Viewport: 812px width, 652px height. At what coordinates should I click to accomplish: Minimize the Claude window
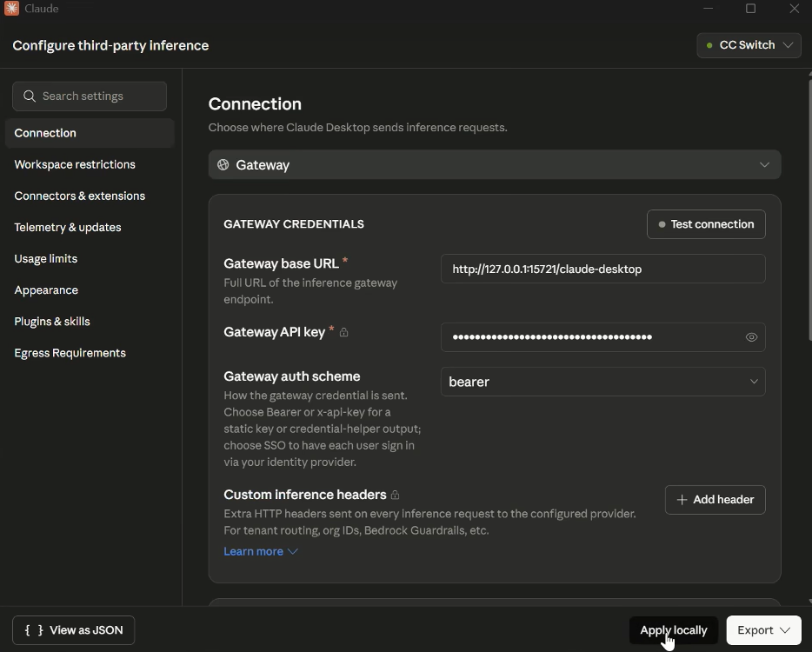click(708, 9)
